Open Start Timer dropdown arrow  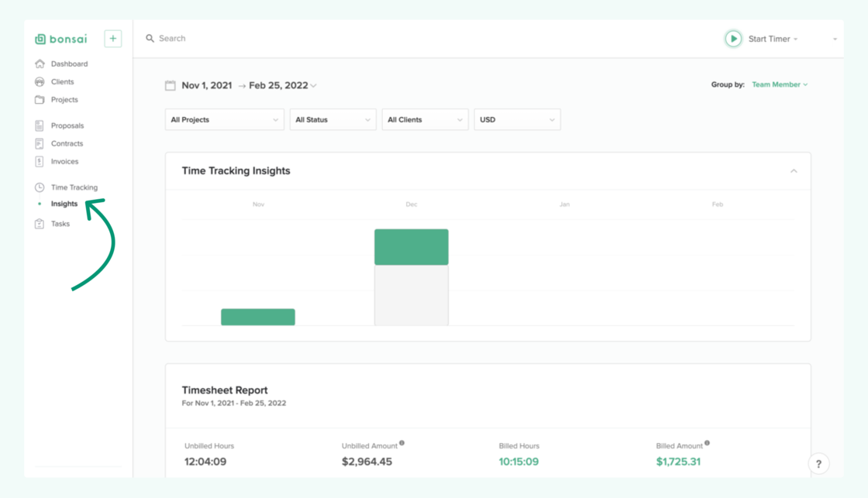click(x=795, y=39)
